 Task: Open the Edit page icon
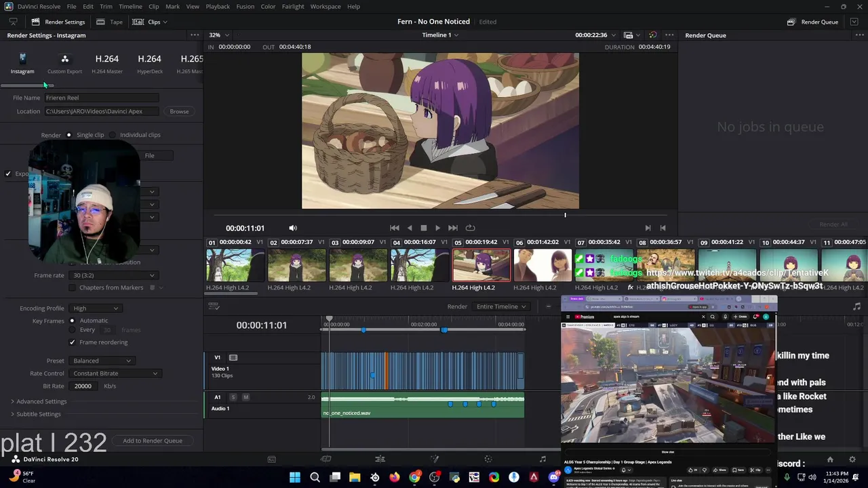(380, 459)
